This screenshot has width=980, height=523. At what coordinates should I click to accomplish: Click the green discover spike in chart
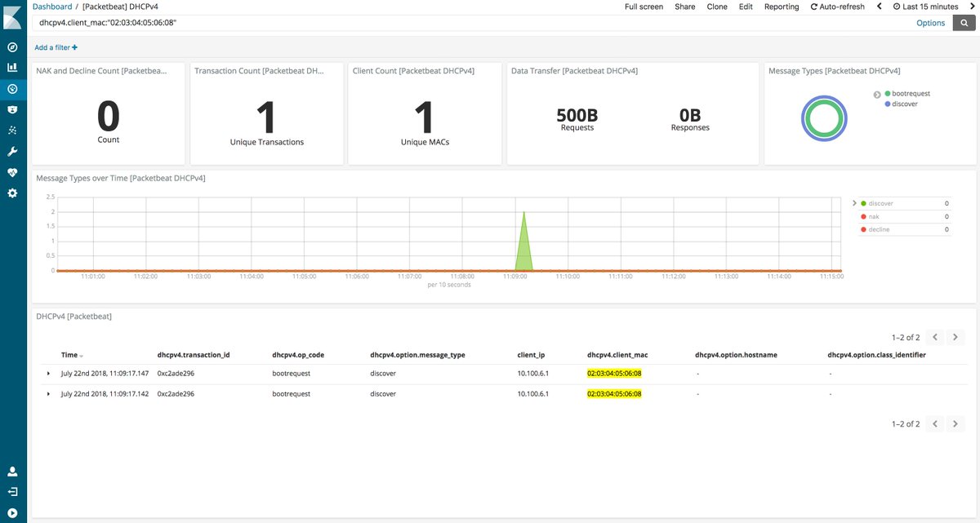pyautogui.click(x=523, y=245)
